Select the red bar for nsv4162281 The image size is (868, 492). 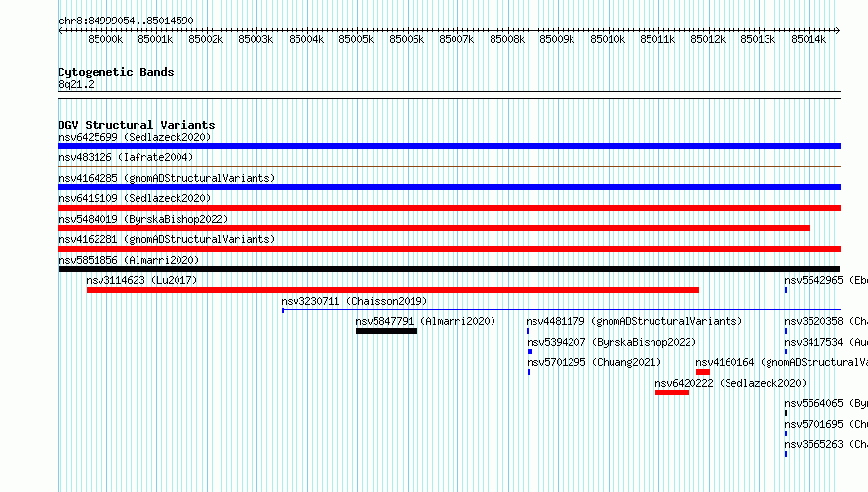coord(449,249)
